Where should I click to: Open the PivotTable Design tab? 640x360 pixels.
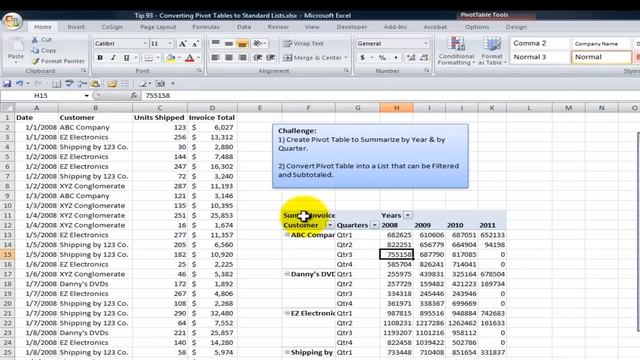pyautogui.click(x=516, y=27)
